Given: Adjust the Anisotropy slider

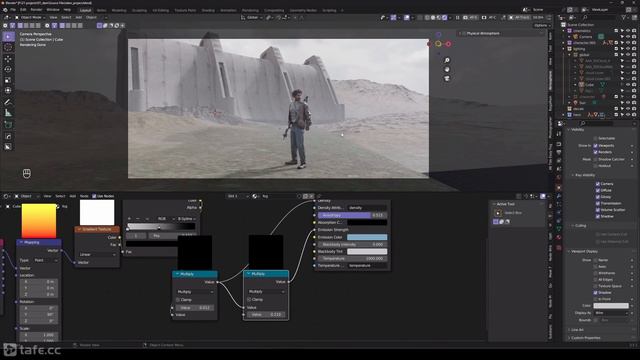Looking at the screenshot, I should 352,215.
